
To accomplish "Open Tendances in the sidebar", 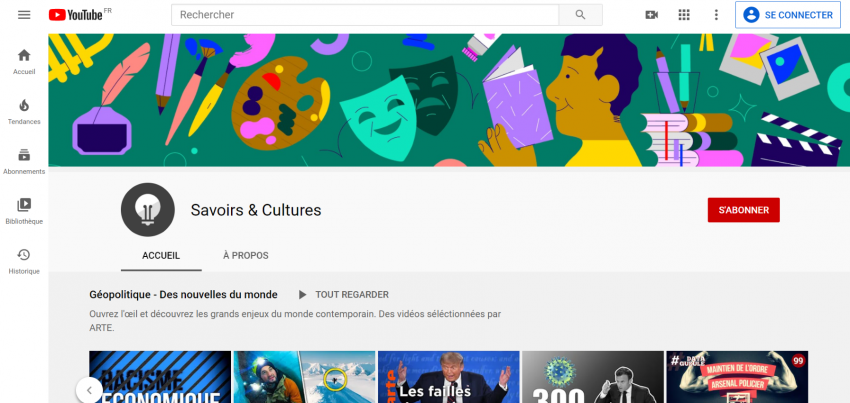I will (x=24, y=112).
